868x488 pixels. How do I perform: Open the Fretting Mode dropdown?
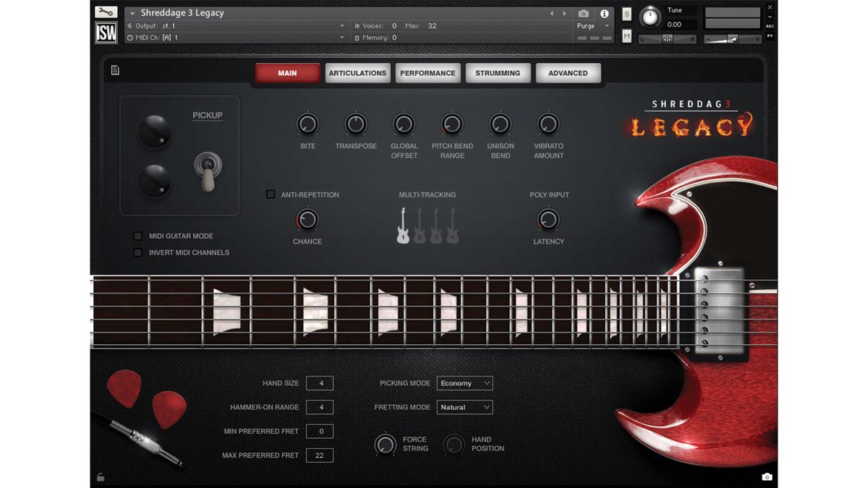pos(464,407)
